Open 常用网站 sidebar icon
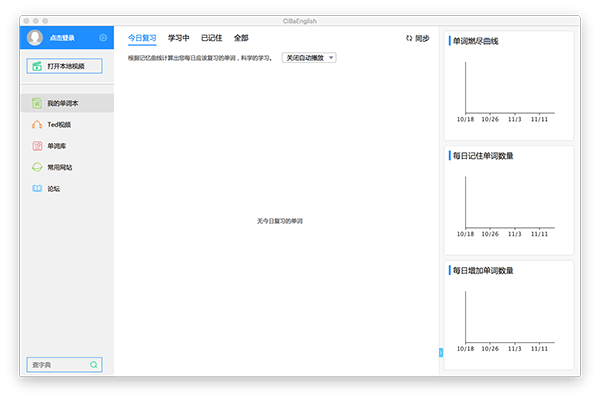This screenshot has width=600, height=400. 37,167
